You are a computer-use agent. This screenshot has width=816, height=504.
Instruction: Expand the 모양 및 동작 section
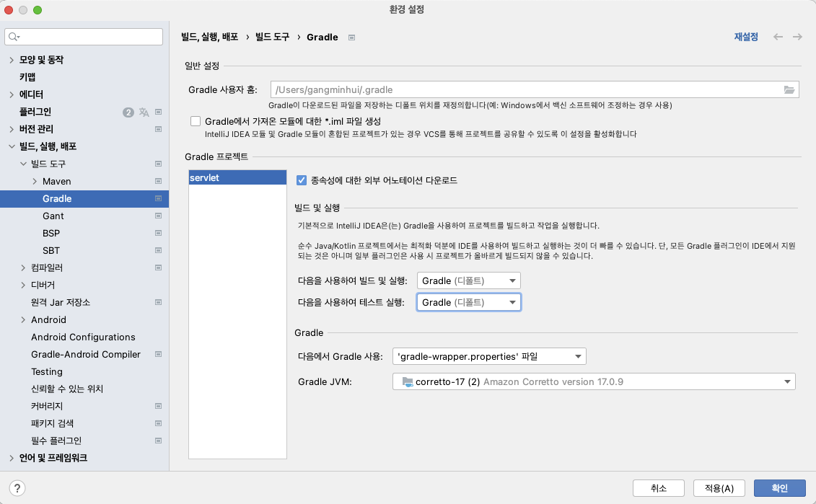(12, 60)
